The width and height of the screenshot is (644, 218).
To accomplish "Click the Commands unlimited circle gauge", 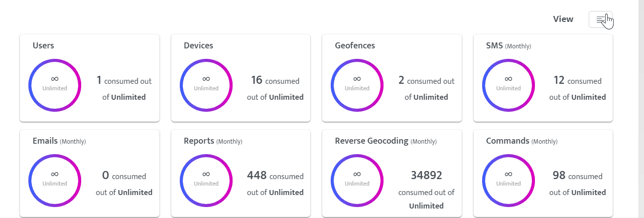I will pyautogui.click(x=509, y=180).
